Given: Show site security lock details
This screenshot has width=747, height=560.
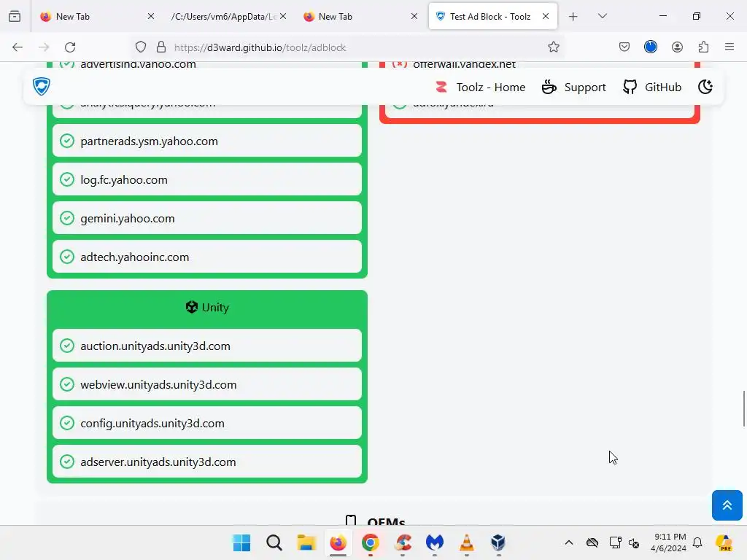Looking at the screenshot, I should pyautogui.click(x=161, y=47).
